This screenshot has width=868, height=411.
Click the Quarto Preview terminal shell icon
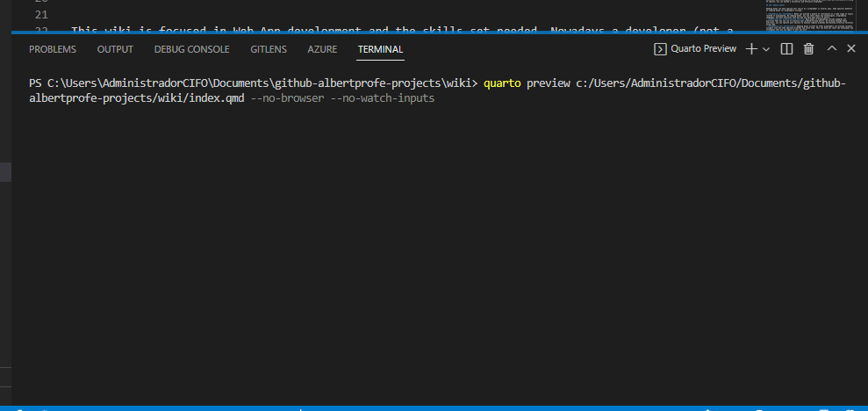click(661, 49)
